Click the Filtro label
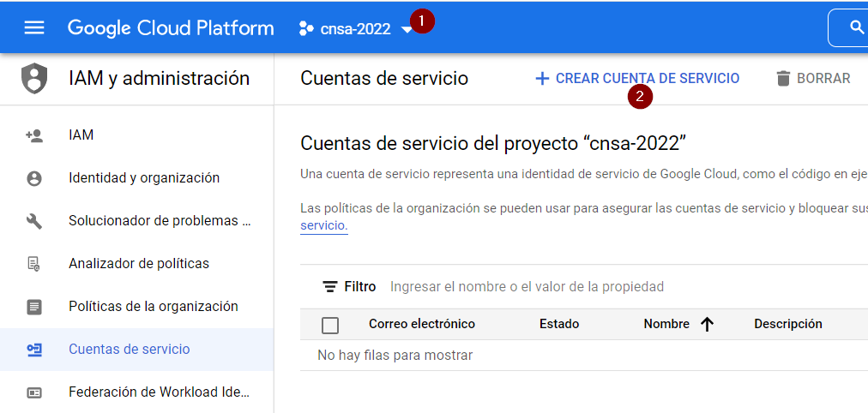868x413 pixels. tap(360, 286)
